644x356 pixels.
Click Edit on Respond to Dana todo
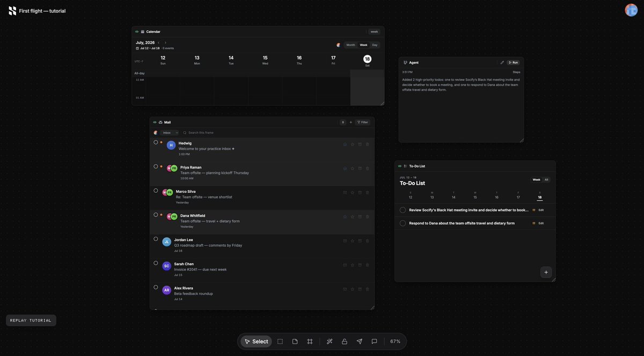coord(541,223)
